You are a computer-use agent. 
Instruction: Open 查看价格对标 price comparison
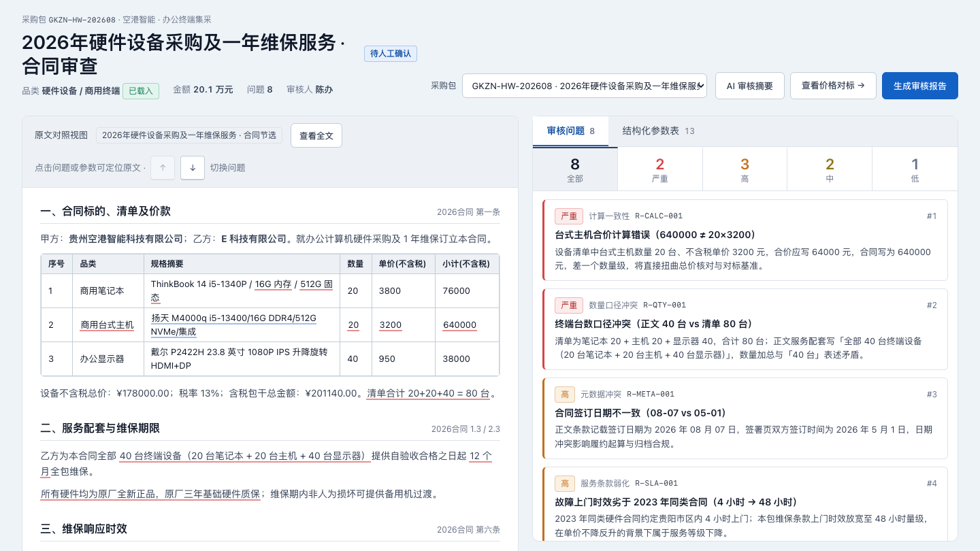pos(833,86)
